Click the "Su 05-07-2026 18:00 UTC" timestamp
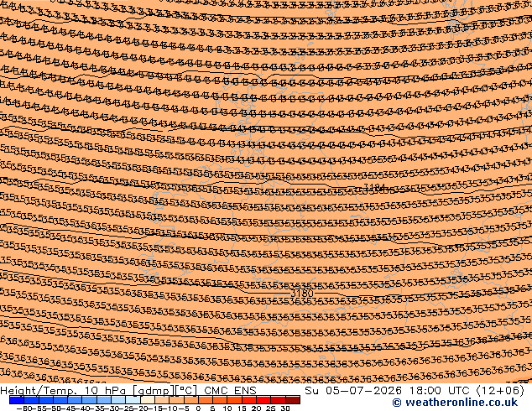 (x=389, y=391)
